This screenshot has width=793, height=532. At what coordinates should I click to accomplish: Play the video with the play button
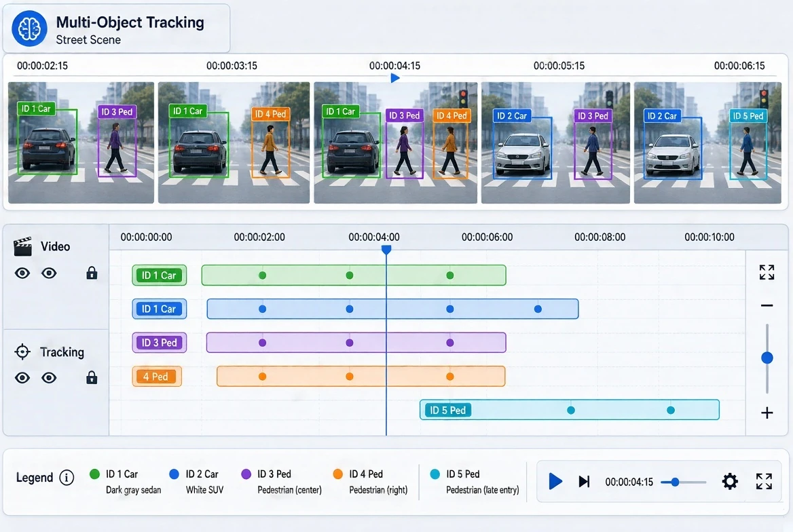[555, 481]
